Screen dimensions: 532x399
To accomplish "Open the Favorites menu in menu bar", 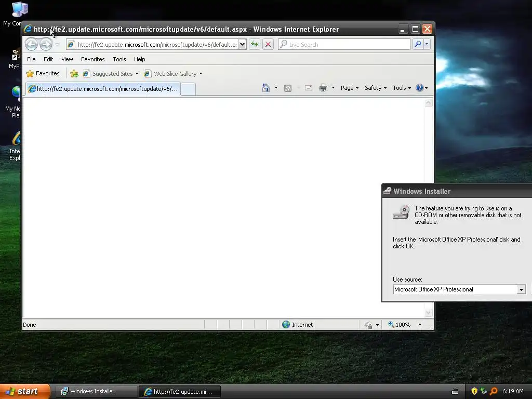I will pos(92,59).
